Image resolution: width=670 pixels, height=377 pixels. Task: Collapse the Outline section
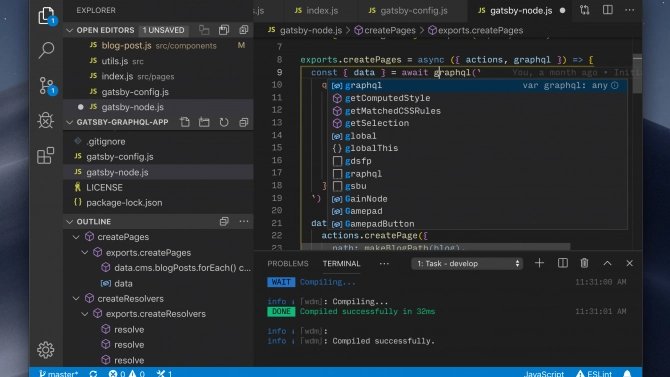point(70,221)
